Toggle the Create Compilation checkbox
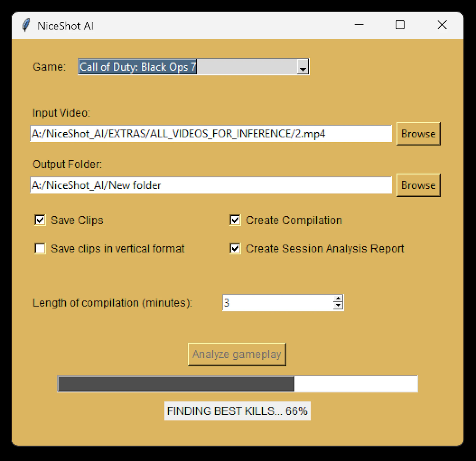Viewport: 476px width, 461px height. click(x=235, y=220)
